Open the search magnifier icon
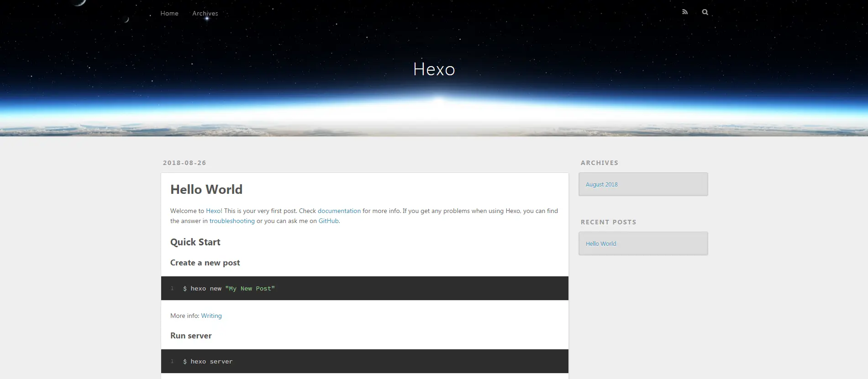 click(x=705, y=12)
